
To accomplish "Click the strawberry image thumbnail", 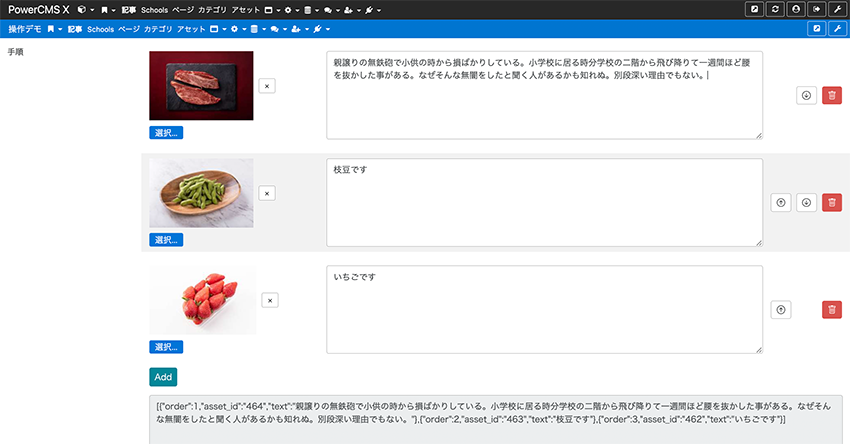I will pos(203,300).
